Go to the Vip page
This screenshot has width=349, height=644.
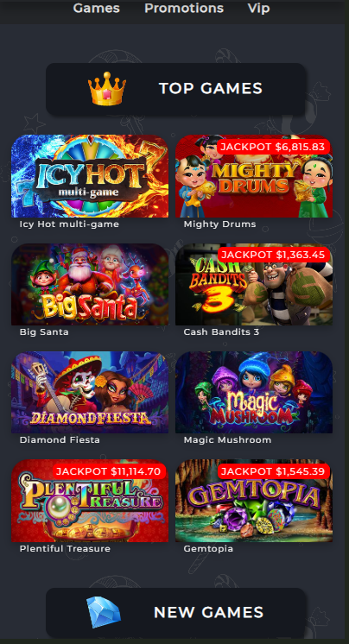pyautogui.click(x=259, y=8)
